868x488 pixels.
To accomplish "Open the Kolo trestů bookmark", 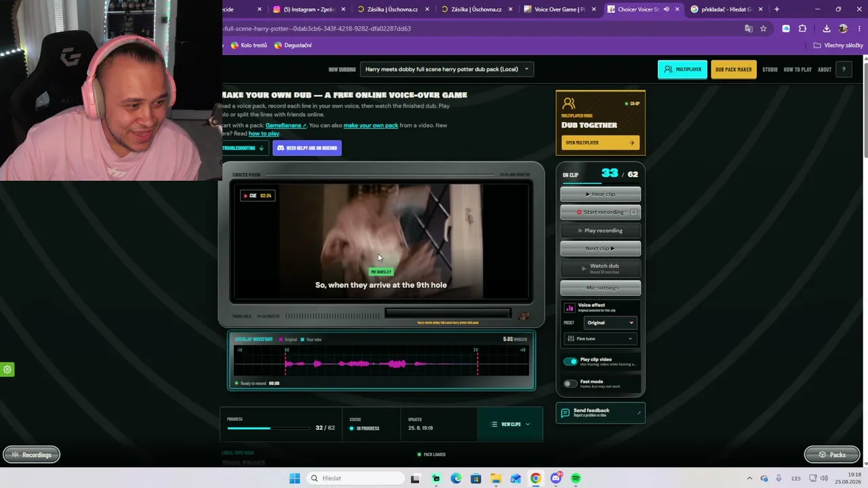I will pyautogui.click(x=249, y=45).
